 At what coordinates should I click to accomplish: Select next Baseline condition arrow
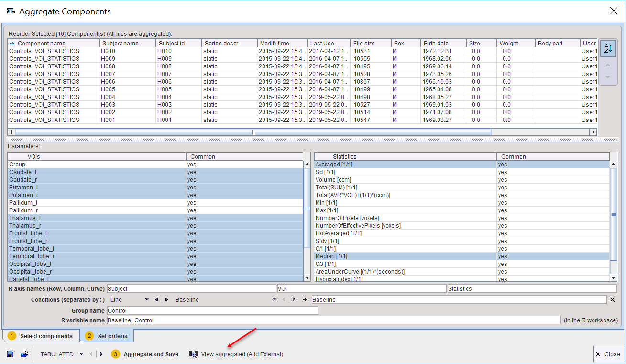[x=294, y=299]
